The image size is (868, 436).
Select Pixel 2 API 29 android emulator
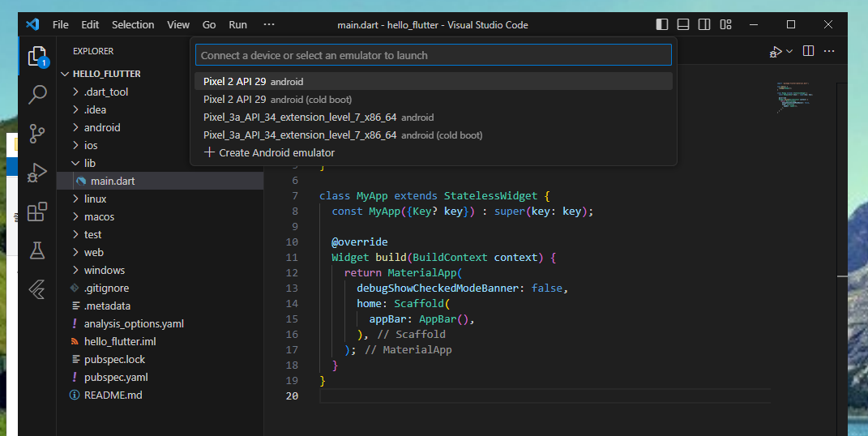[434, 81]
